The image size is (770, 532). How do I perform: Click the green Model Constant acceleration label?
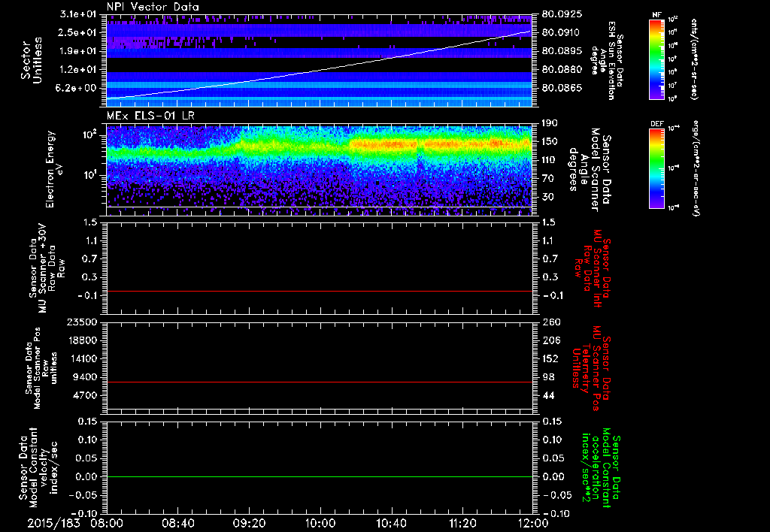pos(600,470)
